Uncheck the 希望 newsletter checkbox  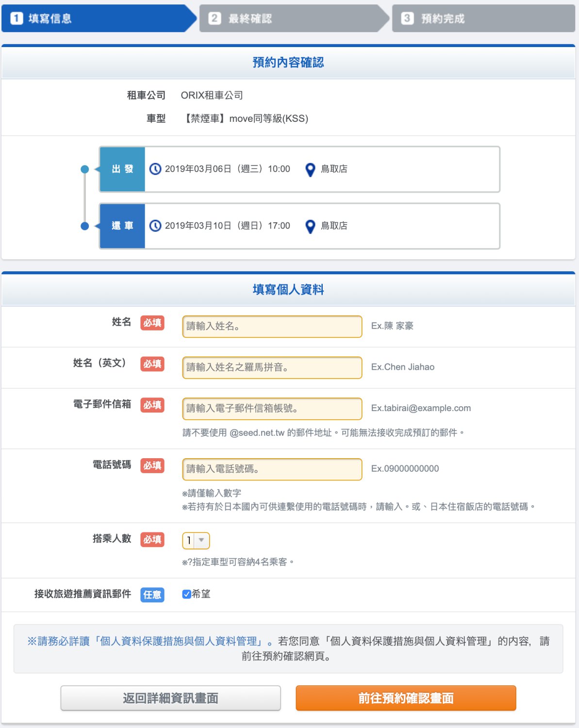186,594
